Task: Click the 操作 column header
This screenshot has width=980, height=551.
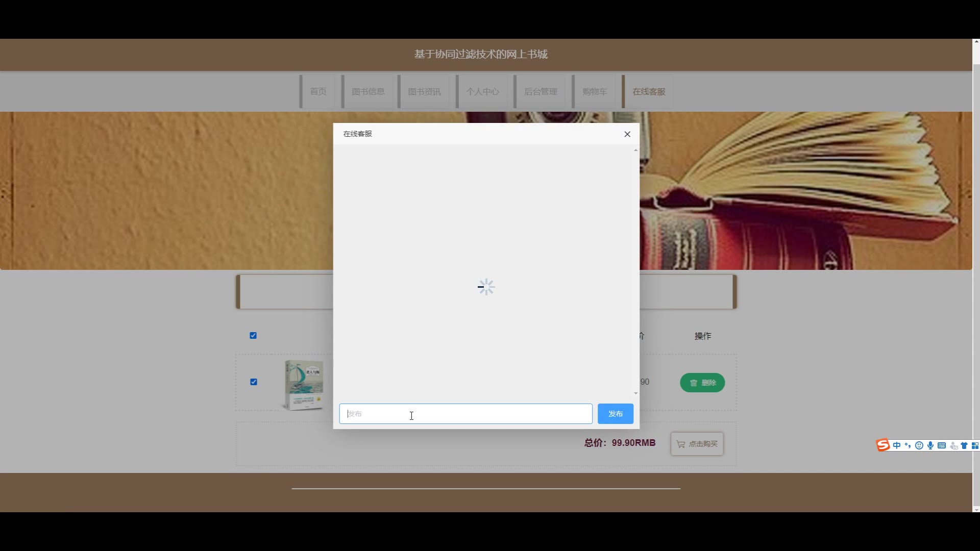Action: [702, 336]
